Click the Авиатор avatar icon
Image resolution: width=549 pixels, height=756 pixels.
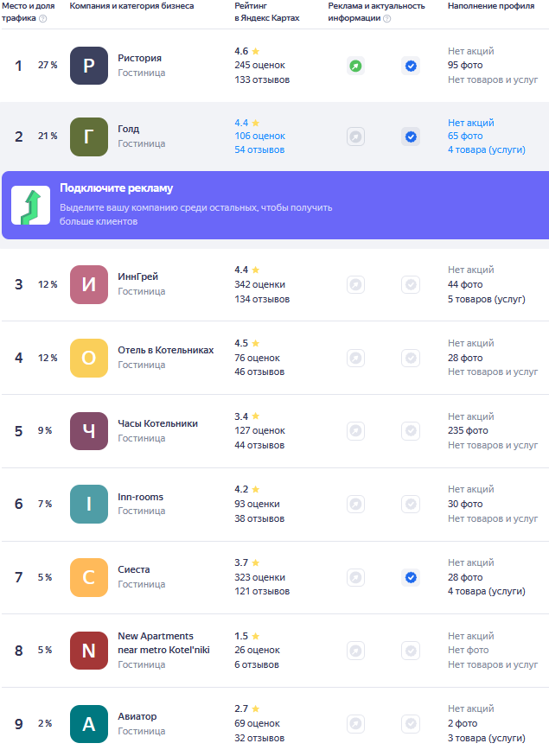tap(89, 724)
